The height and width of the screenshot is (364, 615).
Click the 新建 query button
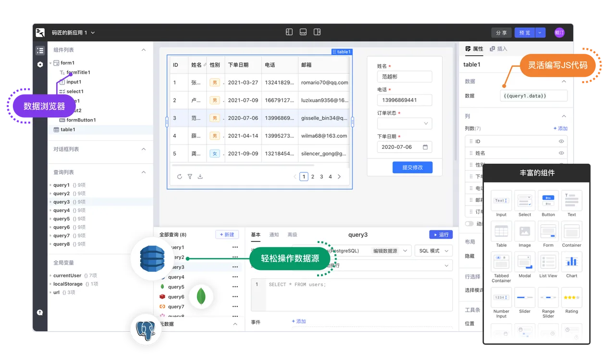click(227, 235)
